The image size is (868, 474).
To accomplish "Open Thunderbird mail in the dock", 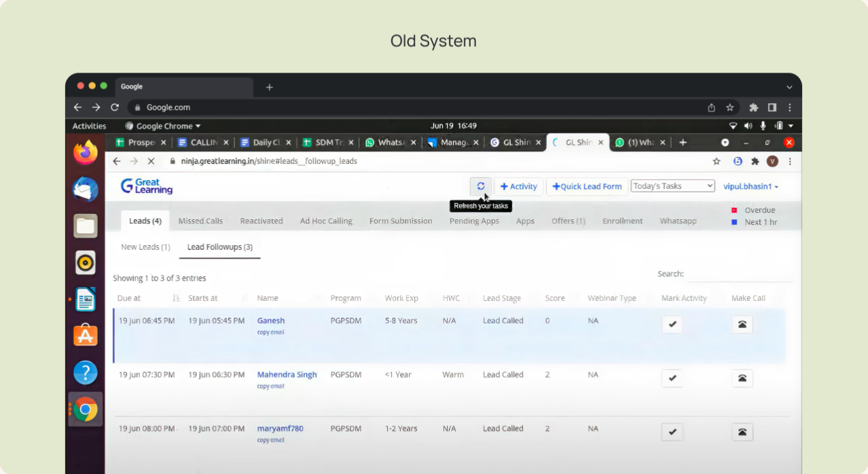I will tap(86, 189).
